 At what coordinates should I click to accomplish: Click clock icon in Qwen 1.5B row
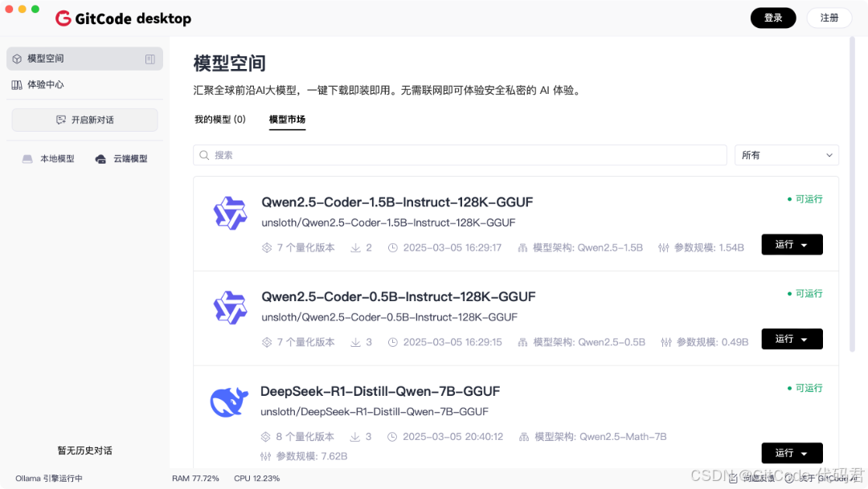[x=392, y=248]
